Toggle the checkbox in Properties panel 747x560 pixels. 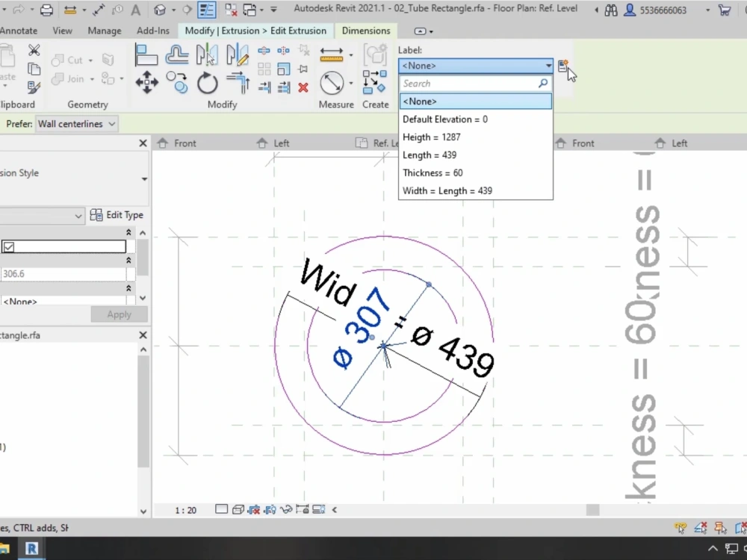(x=8, y=246)
